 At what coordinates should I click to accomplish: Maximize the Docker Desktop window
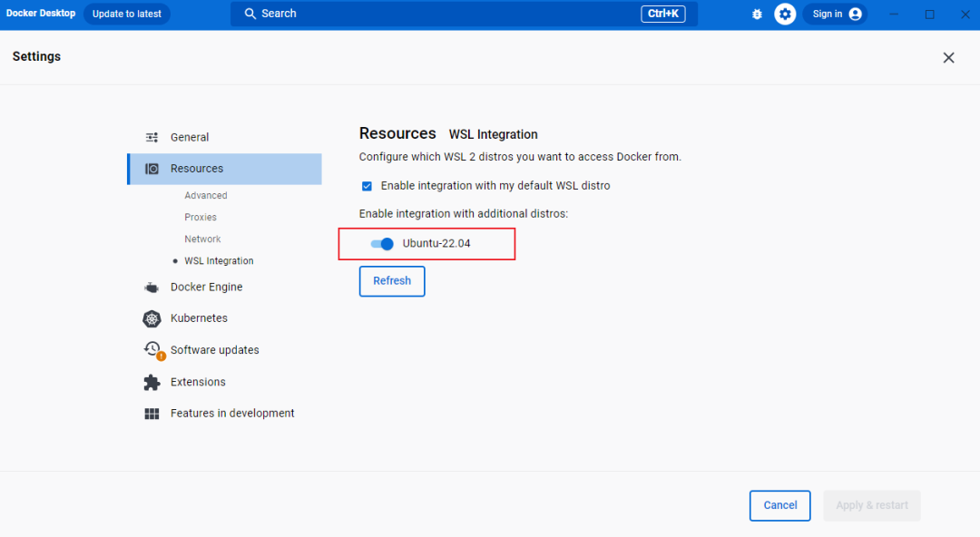pyautogui.click(x=930, y=14)
